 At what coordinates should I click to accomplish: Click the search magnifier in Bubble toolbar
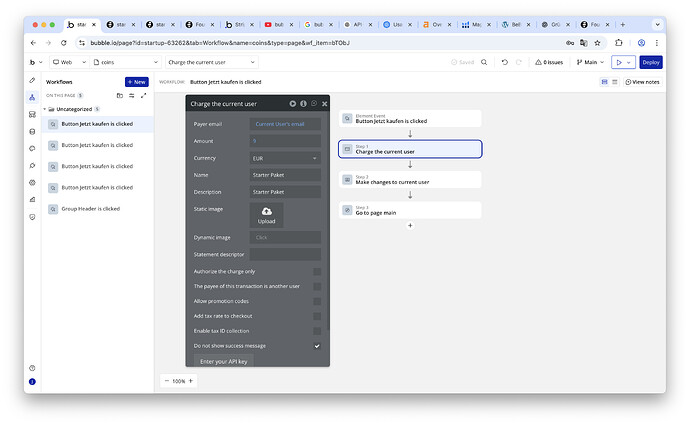point(484,62)
